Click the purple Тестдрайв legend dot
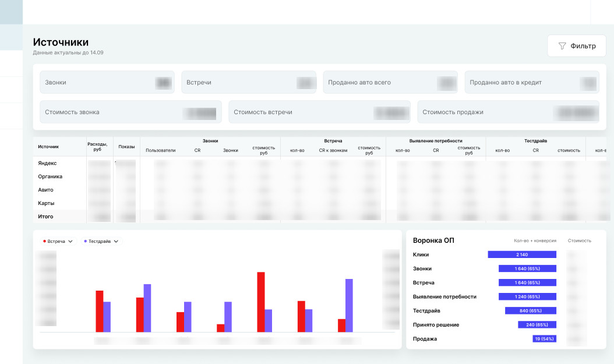 (x=86, y=241)
